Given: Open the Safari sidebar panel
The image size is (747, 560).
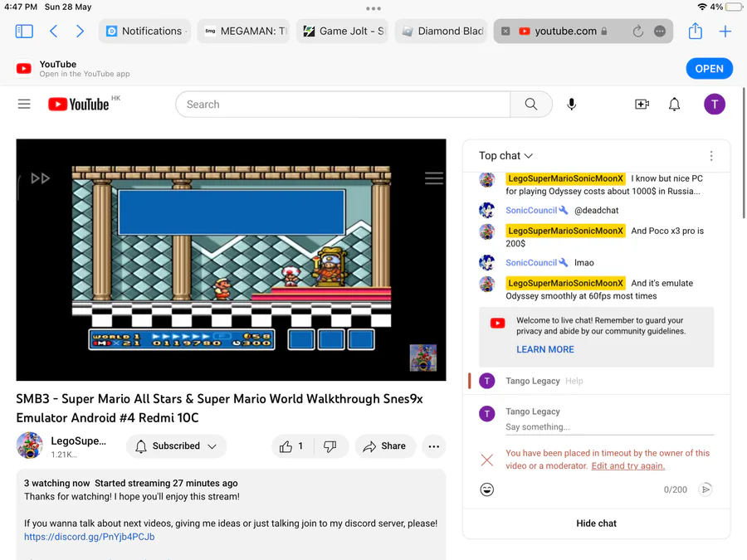Looking at the screenshot, I should [x=24, y=32].
